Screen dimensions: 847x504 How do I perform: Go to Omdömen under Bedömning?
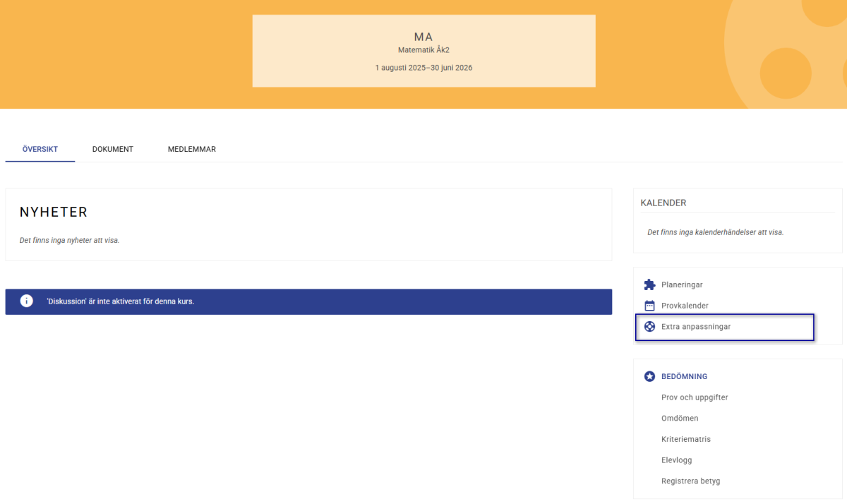click(x=680, y=418)
